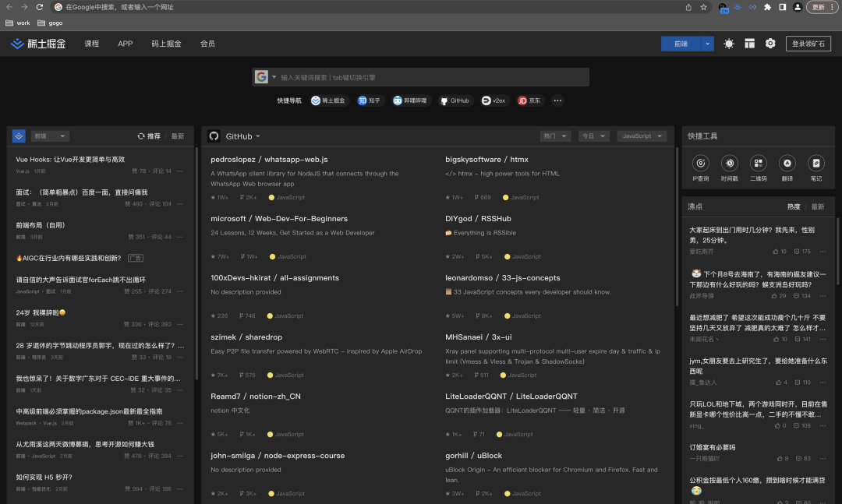This screenshot has height=504, width=842.
Task: Open the IP查询 tool
Action: [x=700, y=168]
